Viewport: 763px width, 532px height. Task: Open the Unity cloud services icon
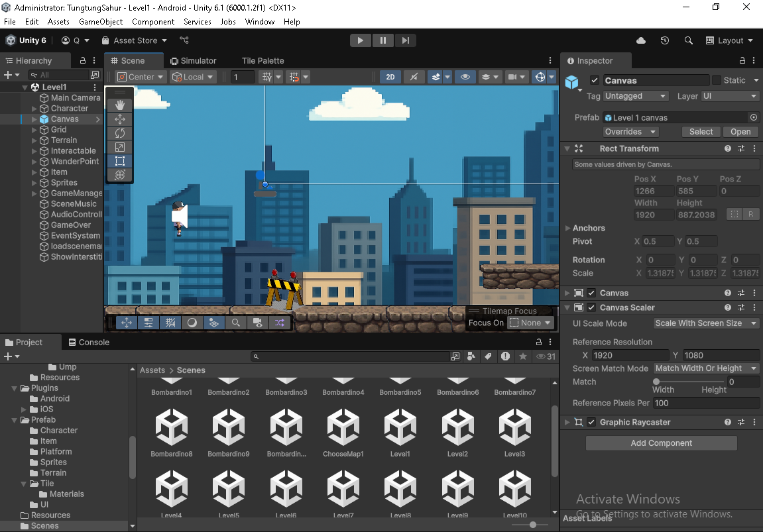[x=640, y=40]
